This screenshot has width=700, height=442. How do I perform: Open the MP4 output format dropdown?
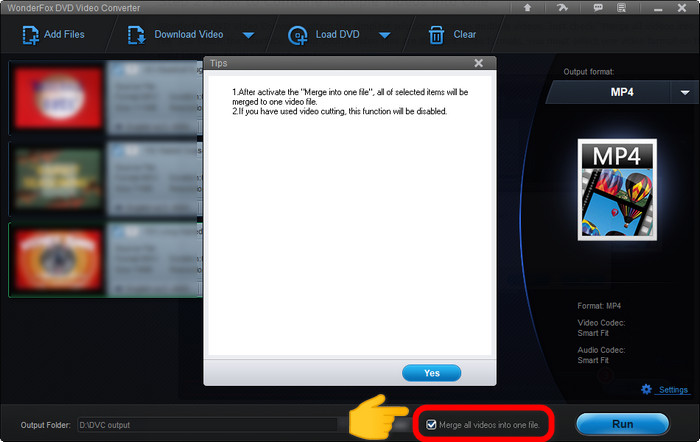684,92
